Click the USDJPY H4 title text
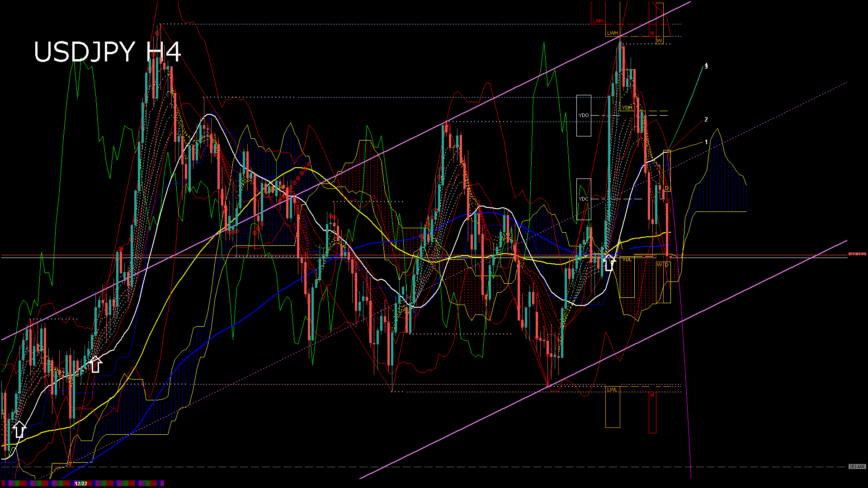 pyautogui.click(x=108, y=52)
